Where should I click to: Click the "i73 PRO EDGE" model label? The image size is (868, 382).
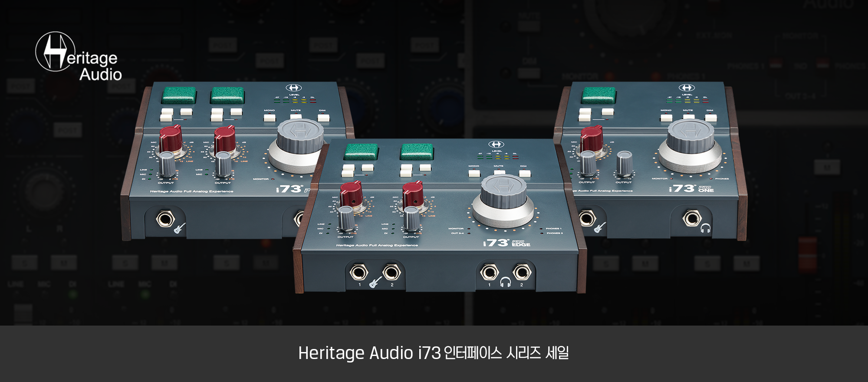(x=507, y=243)
